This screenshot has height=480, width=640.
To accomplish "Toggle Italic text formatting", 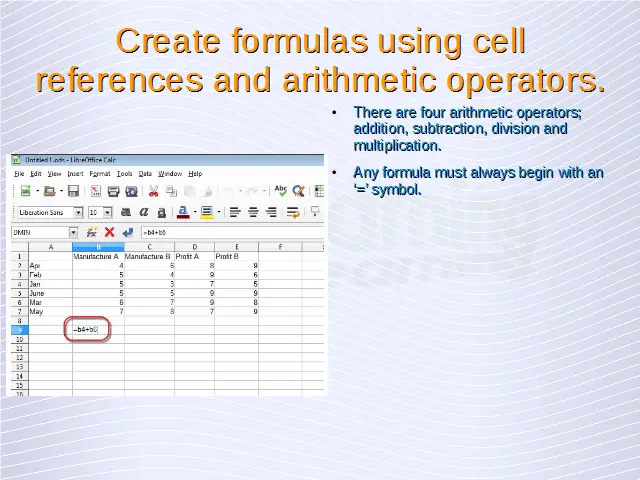I will [x=145, y=212].
